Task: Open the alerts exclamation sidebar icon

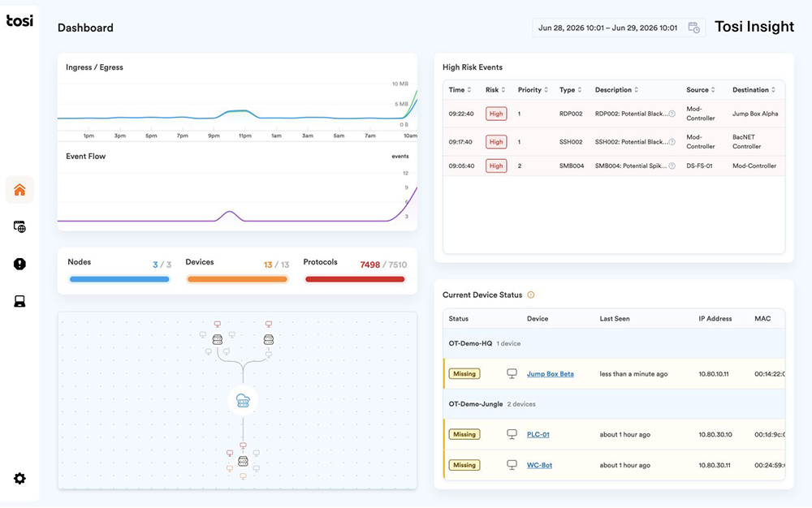Action: 19,264
